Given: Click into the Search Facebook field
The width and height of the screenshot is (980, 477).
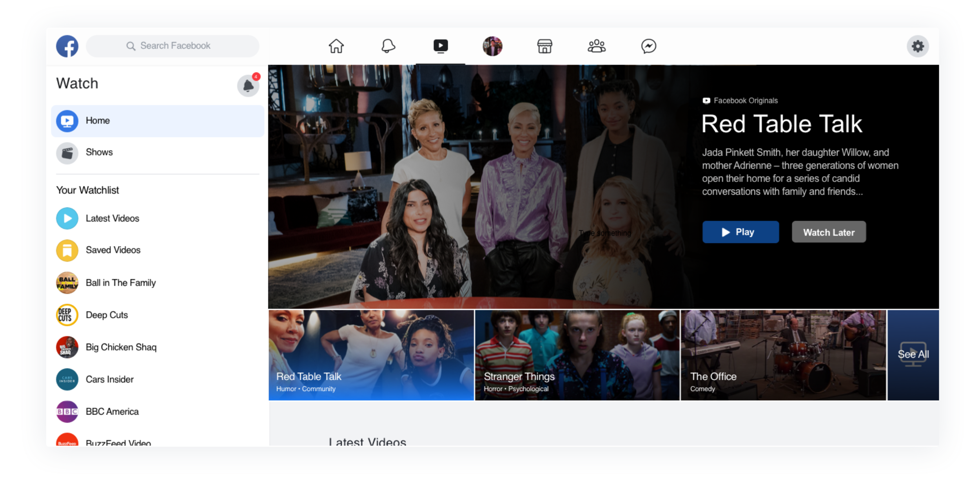Looking at the screenshot, I should (x=172, y=46).
